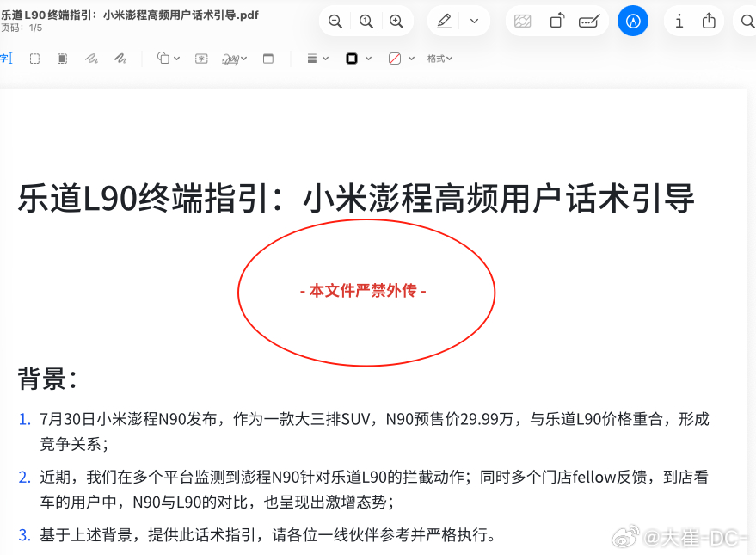This screenshot has width=756, height=555.
Task: Click list item 2 starting with 近期
Action: pos(364,490)
